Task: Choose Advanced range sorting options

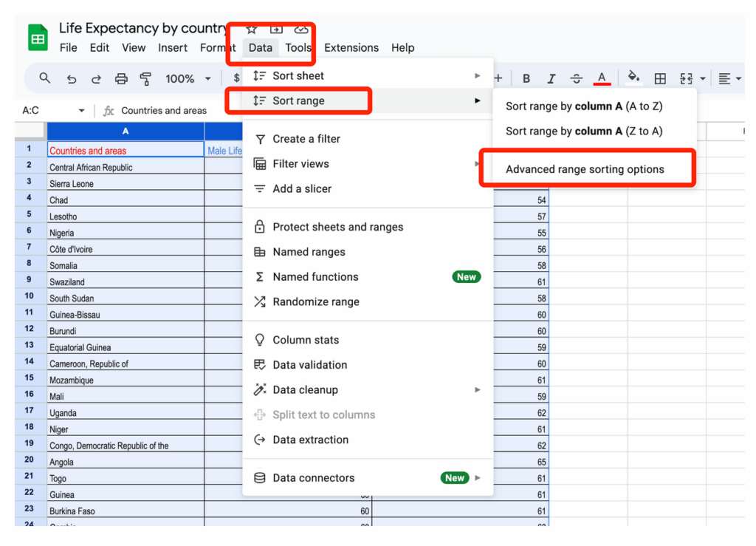Action: coord(585,169)
